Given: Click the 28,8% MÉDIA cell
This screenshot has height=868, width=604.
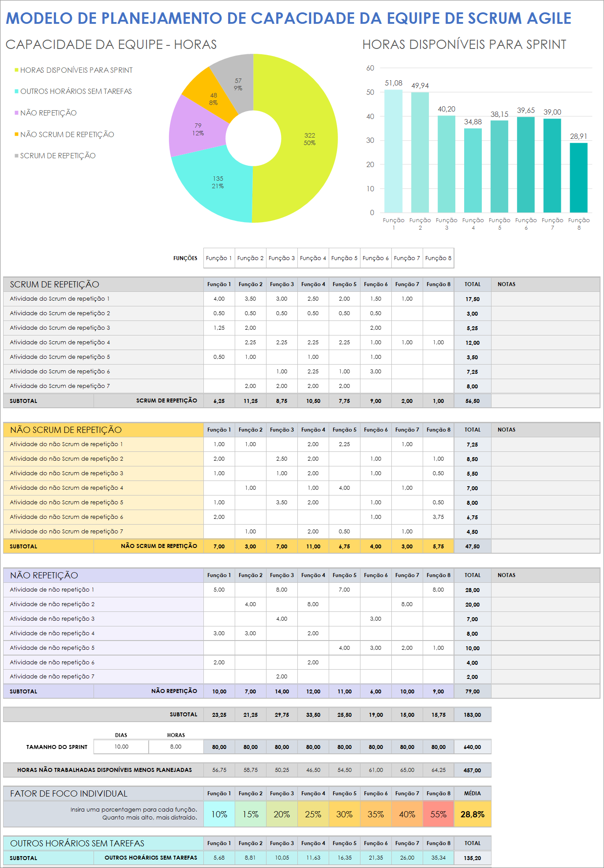Looking at the screenshot, I should (x=473, y=814).
